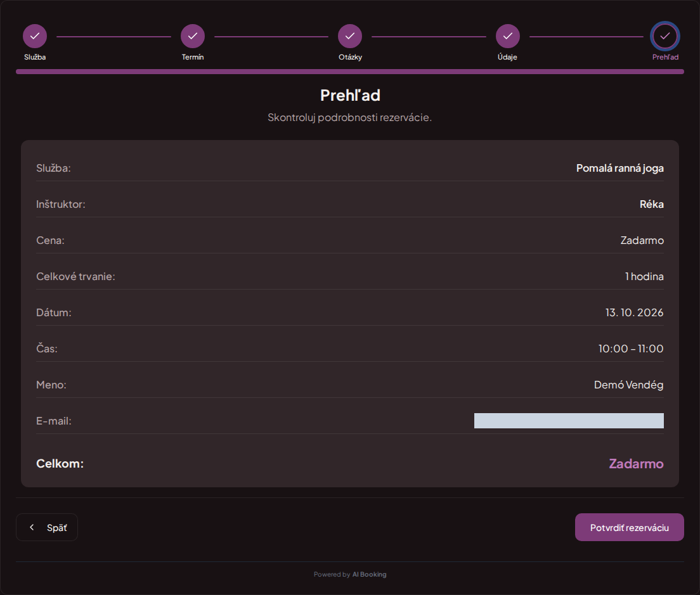The height and width of the screenshot is (595, 700).
Task: Click the Pomalá ranná joga service name
Action: [619, 168]
